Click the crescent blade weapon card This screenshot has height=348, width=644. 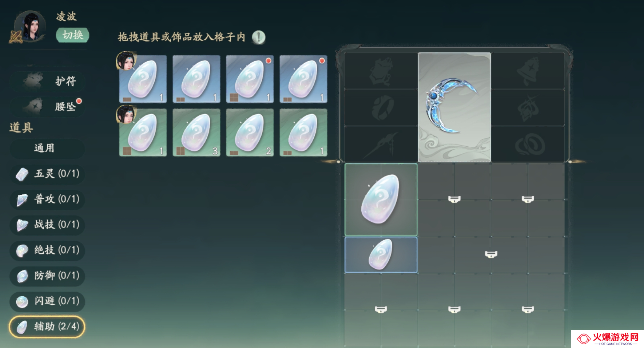point(454,107)
